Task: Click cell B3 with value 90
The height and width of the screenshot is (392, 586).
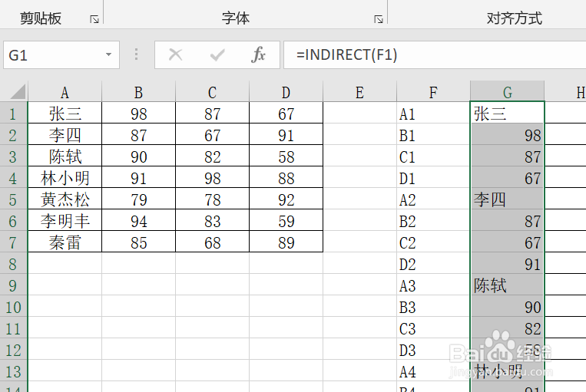Action: click(138, 156)
